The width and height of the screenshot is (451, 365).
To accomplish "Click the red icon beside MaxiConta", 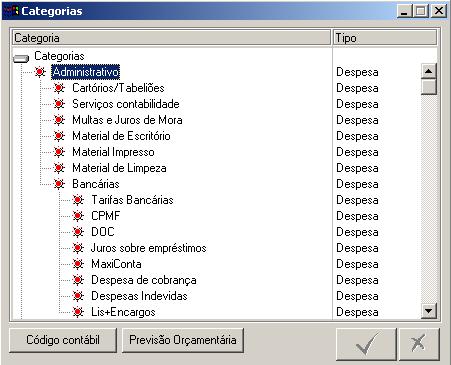I will tap(78, 264).
